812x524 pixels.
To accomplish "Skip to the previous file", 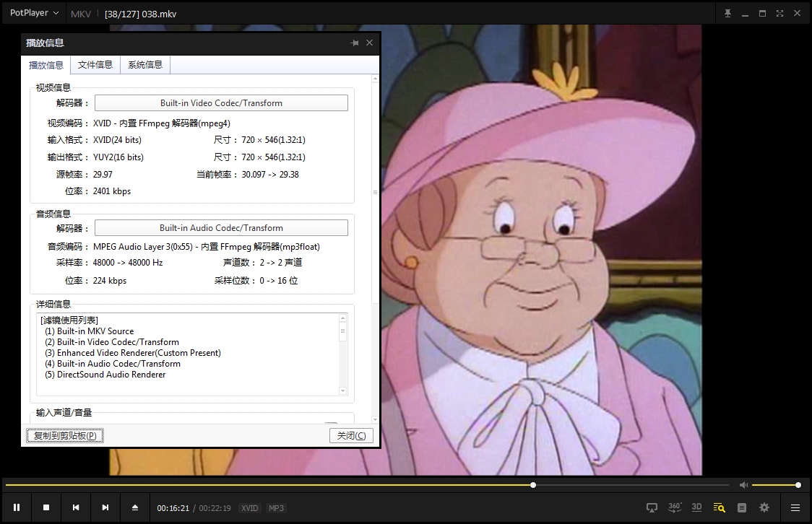I will tap(76, 507).
